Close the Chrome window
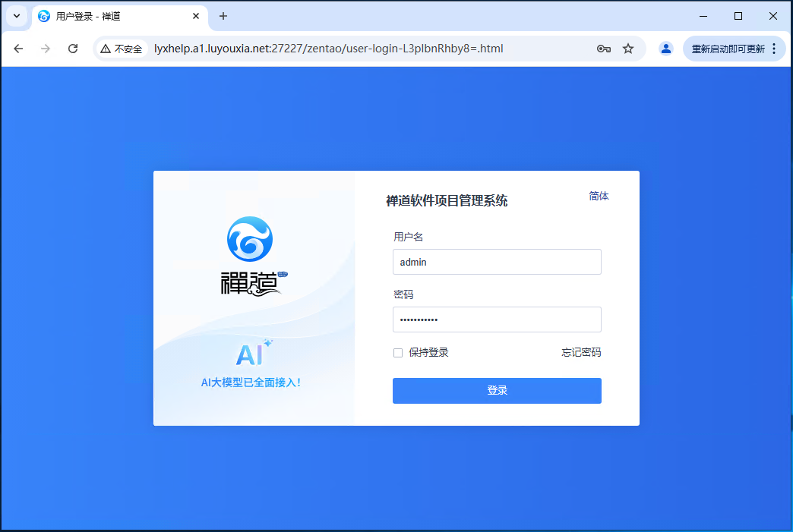 772,16
